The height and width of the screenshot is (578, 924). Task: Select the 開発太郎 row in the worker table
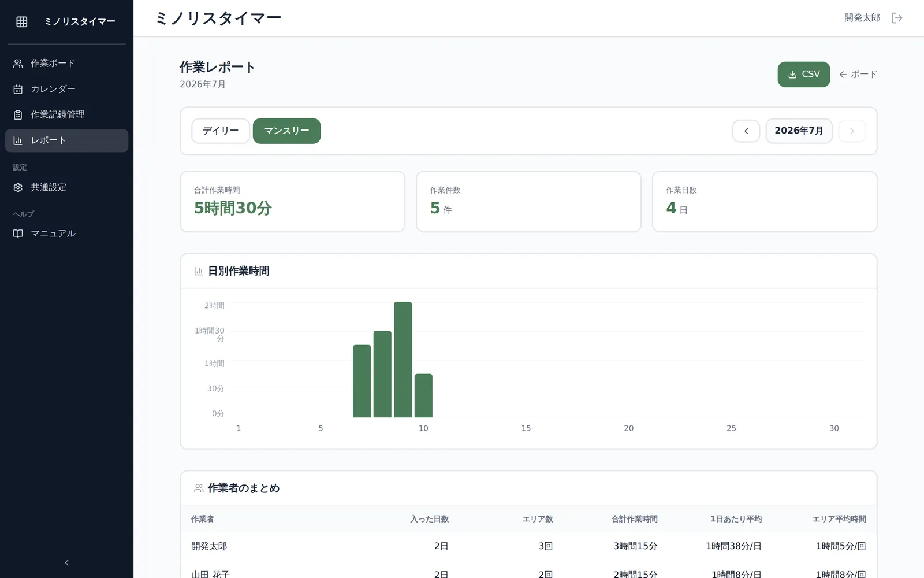(x=528, y=546)
